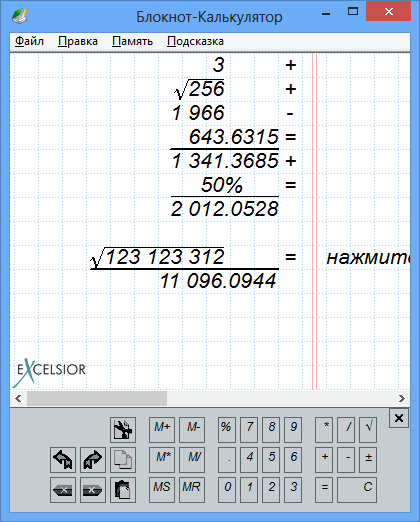This screenshot has width=420, height=522.
Task: Click digit 8 key
Action: click(x=271, y=430)
